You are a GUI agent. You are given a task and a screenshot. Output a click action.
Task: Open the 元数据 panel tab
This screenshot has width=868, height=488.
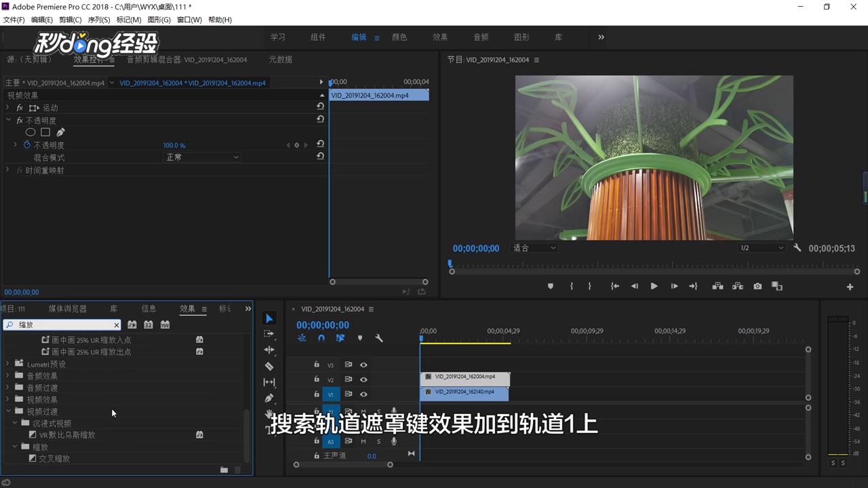click(280, 59)
